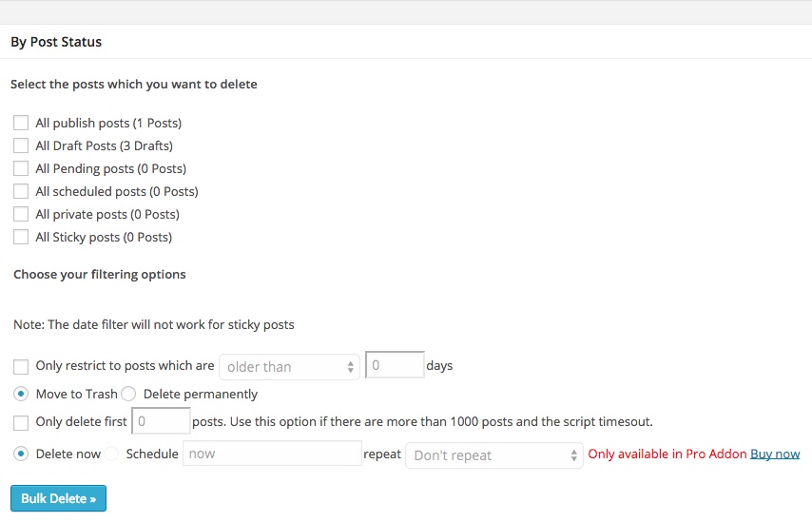Click the days number input field
The height and width of the screenshot is (522, 812).
pos(395,365)
